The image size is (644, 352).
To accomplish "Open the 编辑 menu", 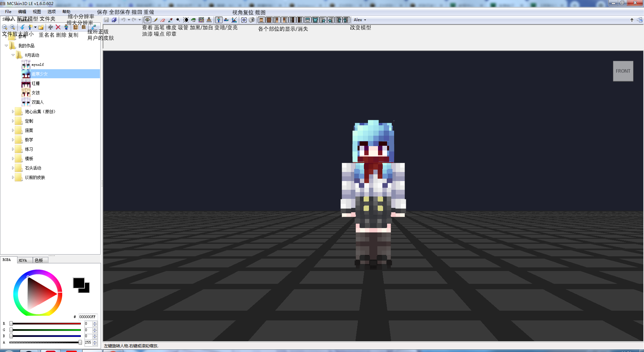I will pyautogui.click(x=22, y=12).
